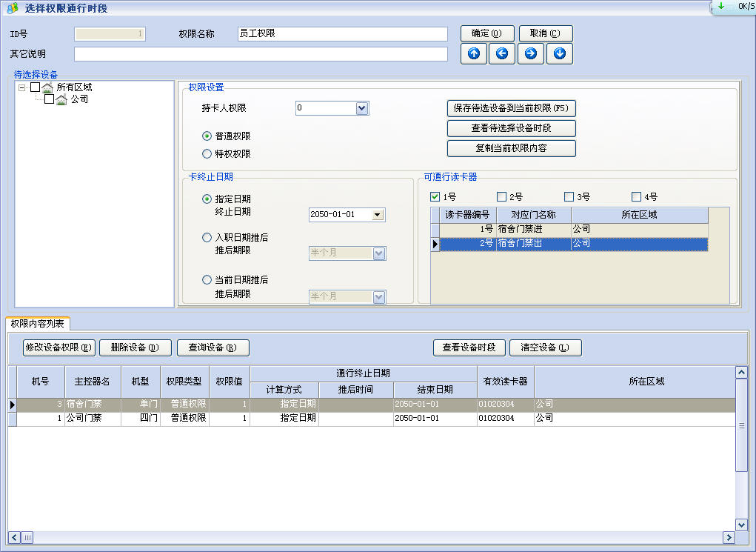Click the 确定 button

(x=486, y=33)
